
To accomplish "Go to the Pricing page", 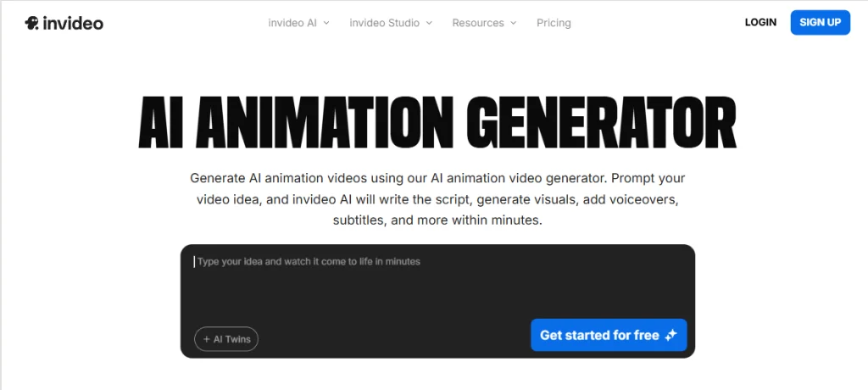I will click(x=554, y=23).
